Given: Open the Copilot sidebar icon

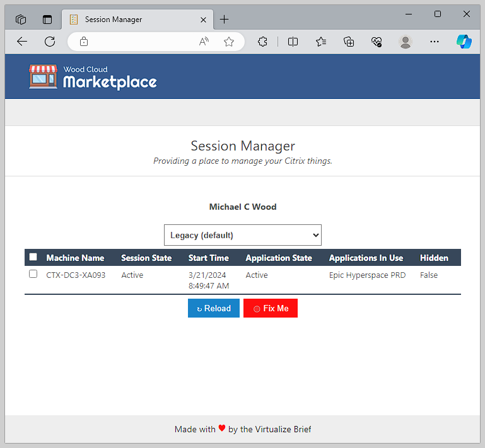Looking at the screenshot, I should (x=464, y=42).
